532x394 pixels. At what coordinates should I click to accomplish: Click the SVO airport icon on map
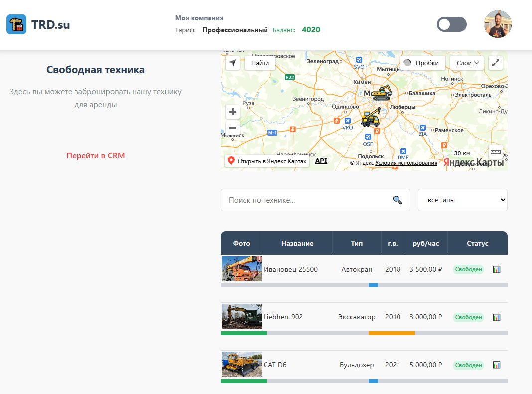point(359,60)
